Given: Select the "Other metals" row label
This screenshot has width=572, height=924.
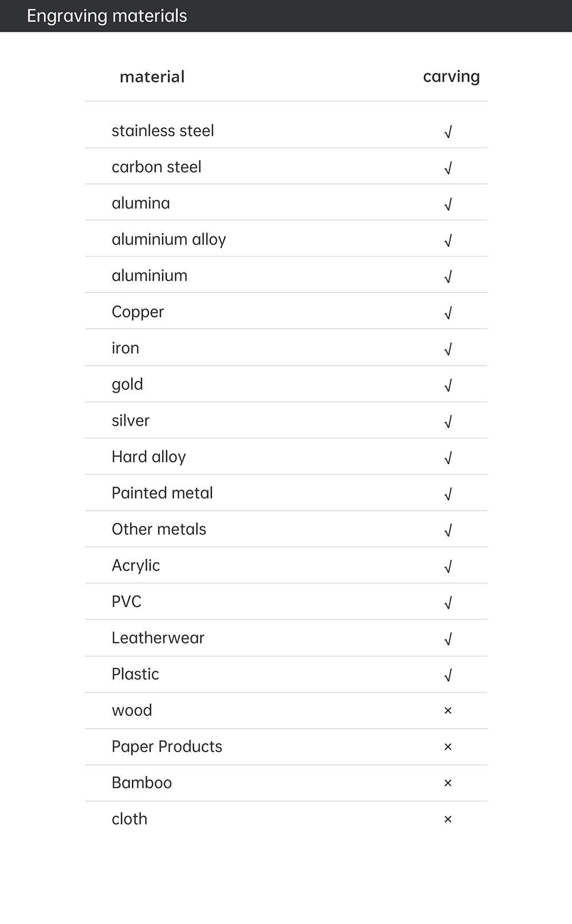Looking at the screenshot, I should coord(159,530).
